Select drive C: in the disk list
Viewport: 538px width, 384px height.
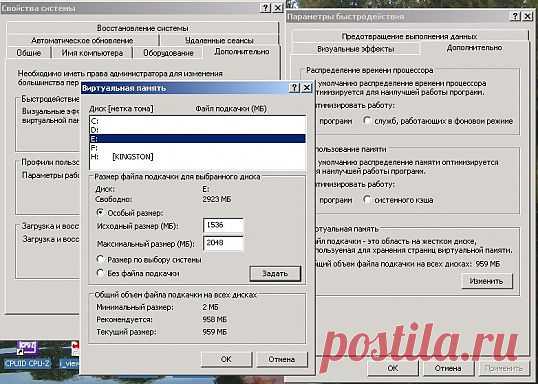[197, 121]
